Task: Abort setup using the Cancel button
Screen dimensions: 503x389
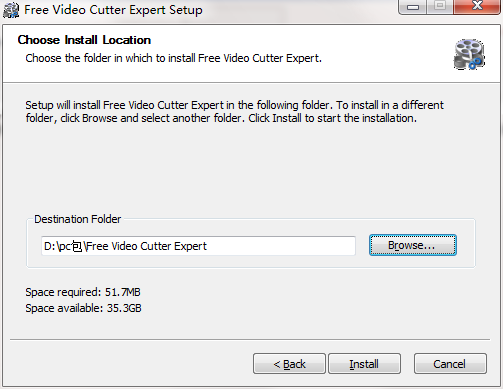Action: coord(450,364)
